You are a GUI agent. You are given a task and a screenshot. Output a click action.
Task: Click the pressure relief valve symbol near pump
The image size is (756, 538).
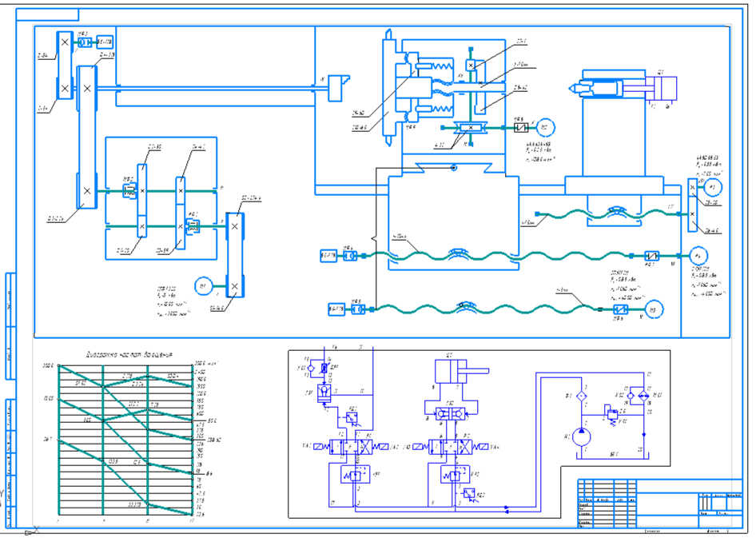613,415
